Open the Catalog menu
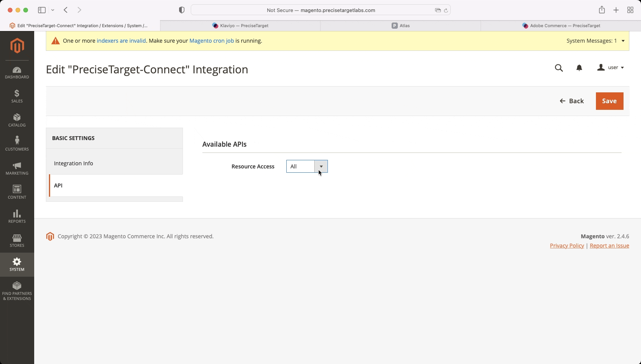The height and width of the screenshot is (364, 641). point(17,120)
